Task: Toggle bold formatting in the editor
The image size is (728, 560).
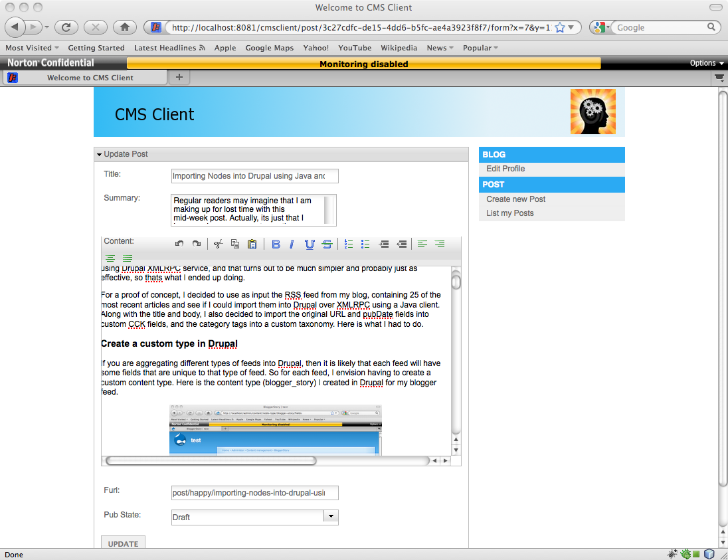Action: [276, 244]
